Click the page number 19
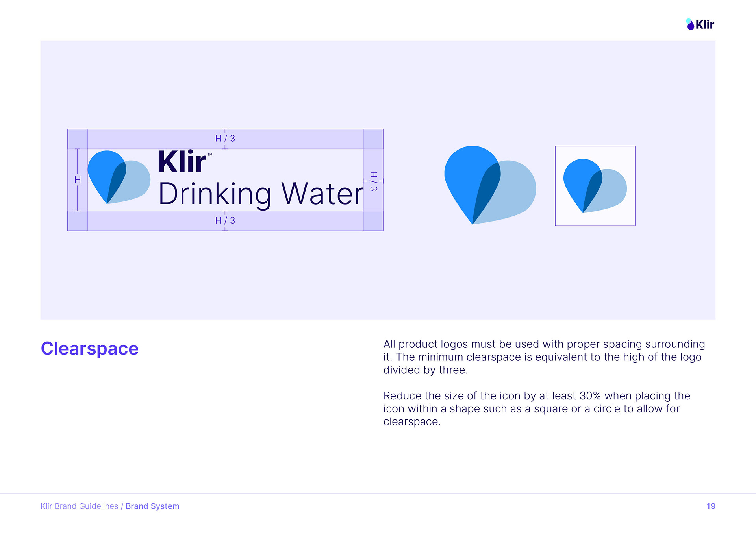756x534 pixels. coord(711,506)
